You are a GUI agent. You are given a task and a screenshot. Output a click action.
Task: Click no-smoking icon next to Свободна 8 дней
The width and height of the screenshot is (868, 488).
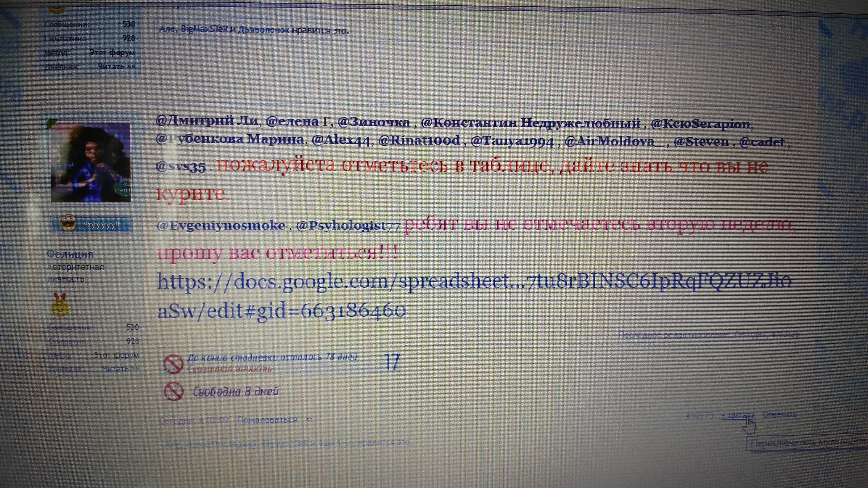tap(174, 392)
